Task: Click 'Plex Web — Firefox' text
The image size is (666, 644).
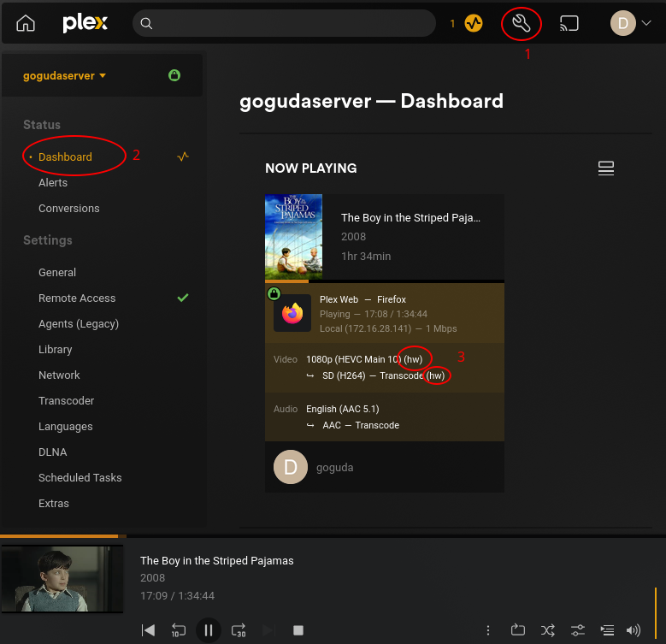Action: [x=362, y=299]
